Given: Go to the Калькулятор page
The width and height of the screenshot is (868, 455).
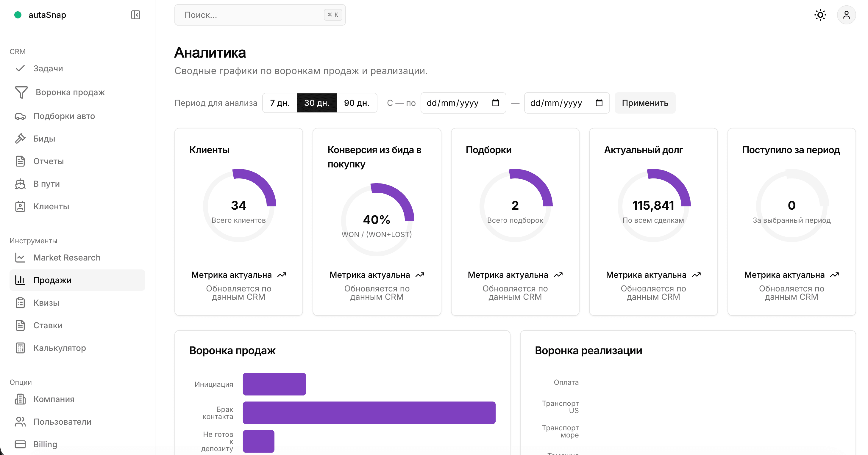Looking at the screenshot, I should [77, 348].
